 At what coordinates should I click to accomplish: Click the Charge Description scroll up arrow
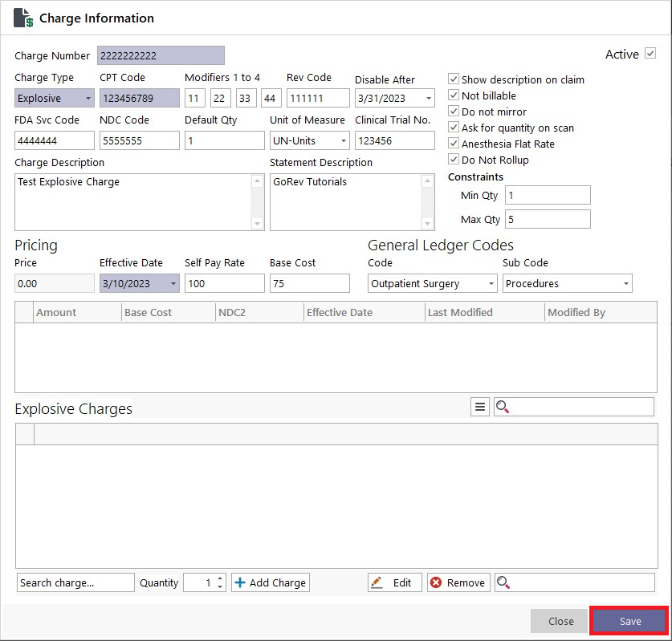click(257, 181)
